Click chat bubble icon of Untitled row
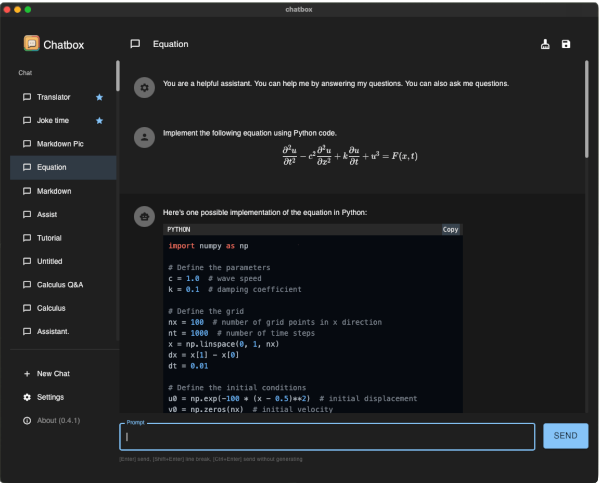 tap(27, 262)
